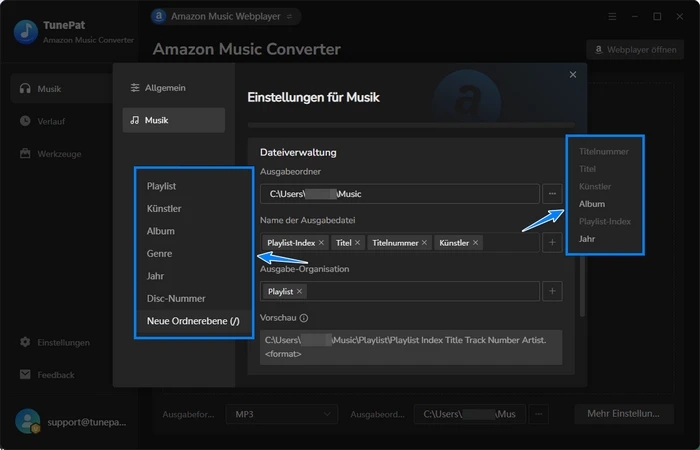Open the Musik section in the main sidebar
This screenshot has height=450, width=700.
pos(61,89)
